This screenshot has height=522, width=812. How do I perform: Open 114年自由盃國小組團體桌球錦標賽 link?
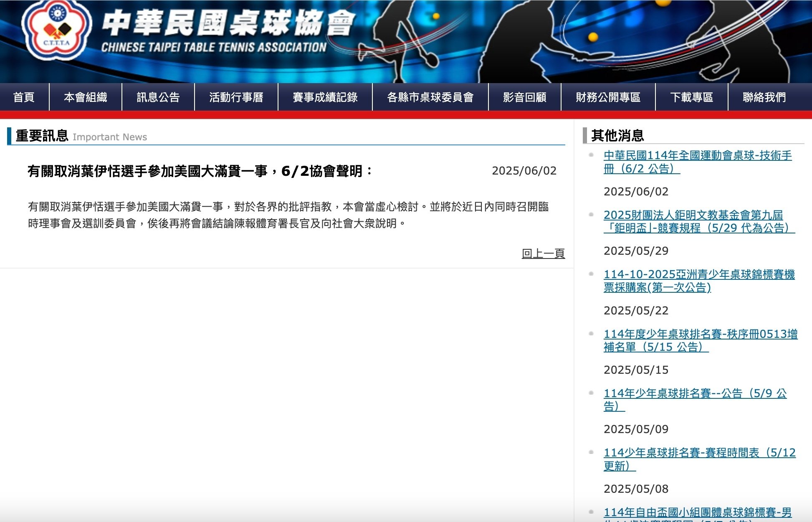click(x=698, y=514)
